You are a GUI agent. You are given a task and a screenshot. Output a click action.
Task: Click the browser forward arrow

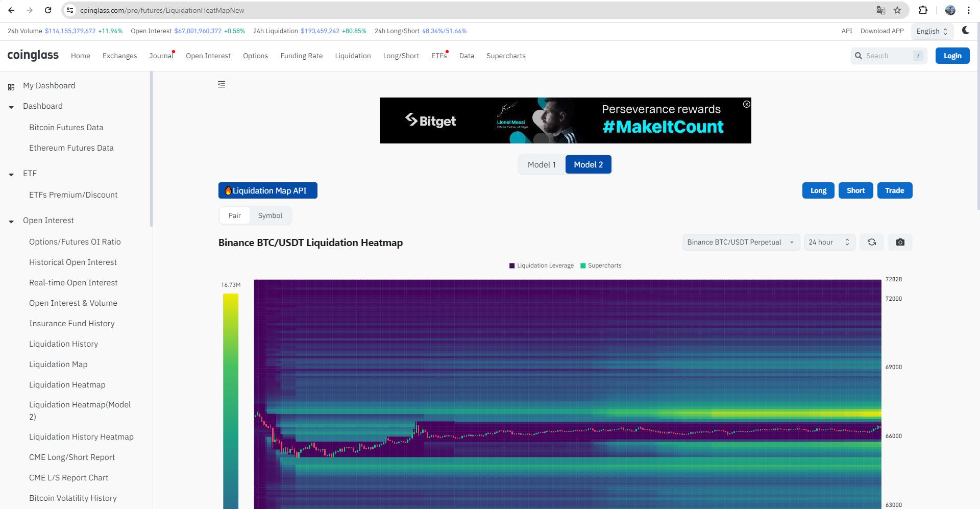[30, 10]
